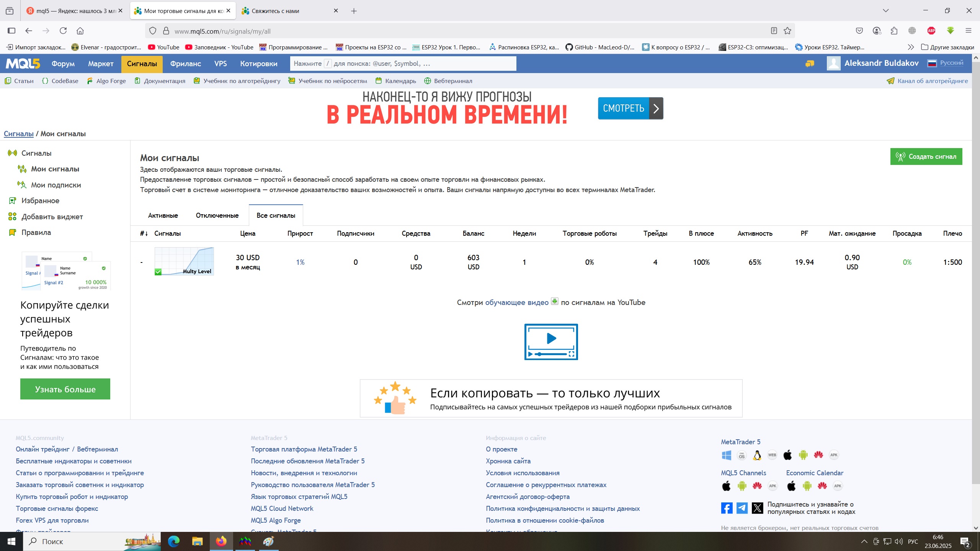
Task: Click the Создать сигнал button
Action: [926, 156]
